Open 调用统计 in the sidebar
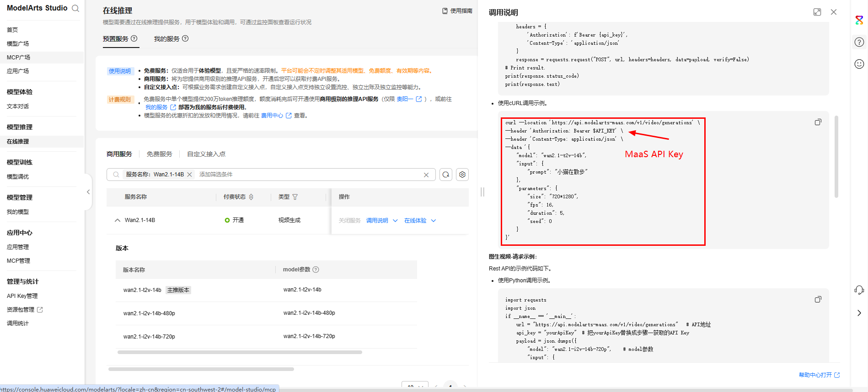This screenshot has height=392, width=868. (x=18, y=323)
